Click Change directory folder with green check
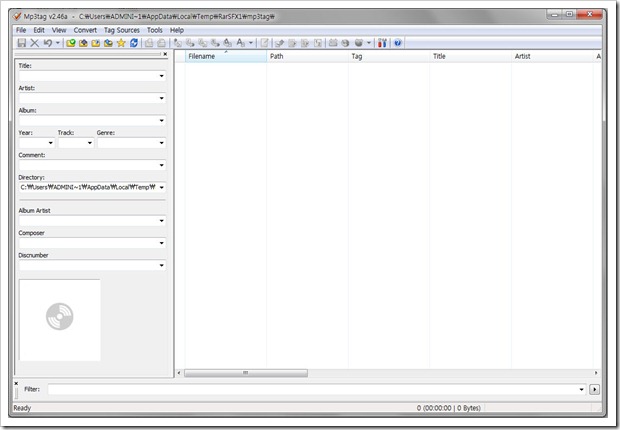 pyautogui.click(x=71, y=43)
